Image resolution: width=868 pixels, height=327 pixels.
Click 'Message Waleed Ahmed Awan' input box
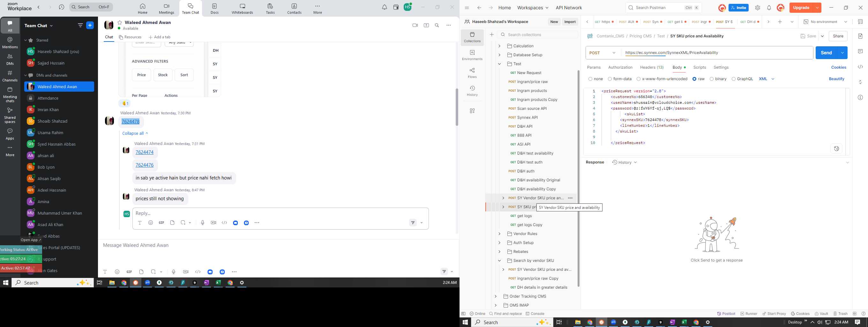(279, 245)
